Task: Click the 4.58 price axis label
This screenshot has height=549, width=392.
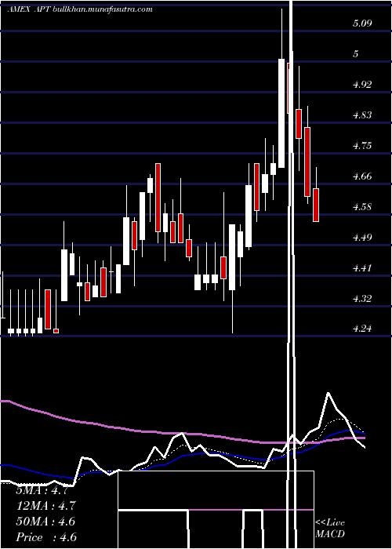Action: 362,206
